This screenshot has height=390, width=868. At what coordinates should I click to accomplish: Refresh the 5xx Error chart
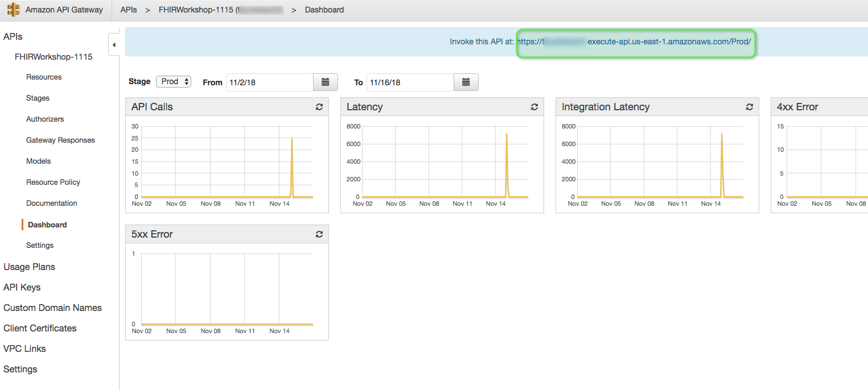tap(319, 234)
